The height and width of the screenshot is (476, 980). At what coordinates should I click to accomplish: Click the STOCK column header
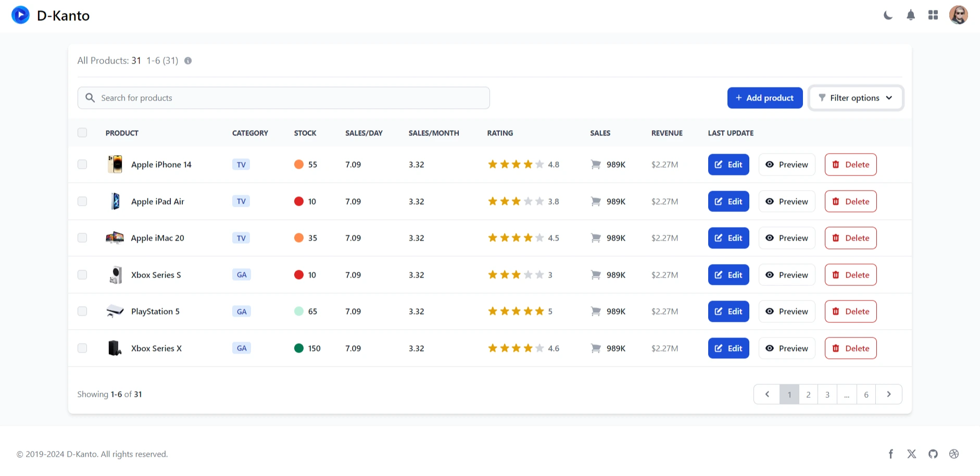tap(305, 133)
